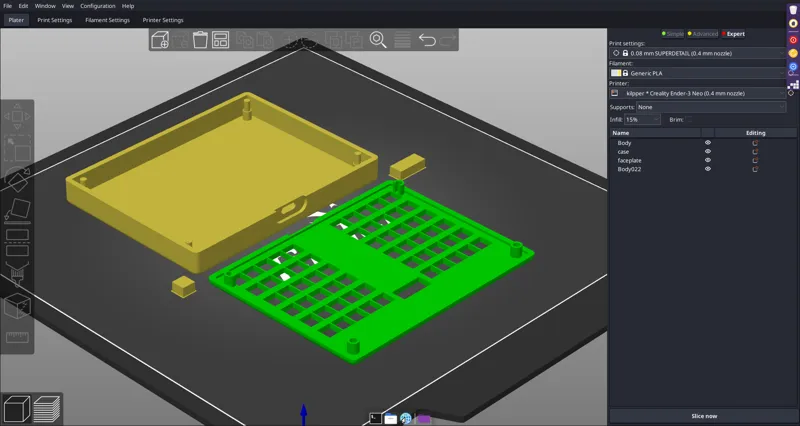Open the View menu
The height and width of the screenshot is (426, 800).
(68, 6)
